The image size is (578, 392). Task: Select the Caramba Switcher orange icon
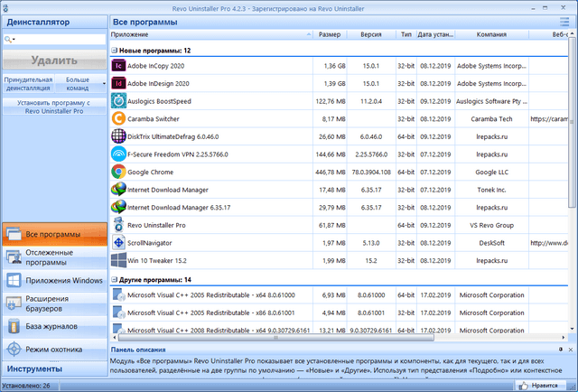(118, 118)
